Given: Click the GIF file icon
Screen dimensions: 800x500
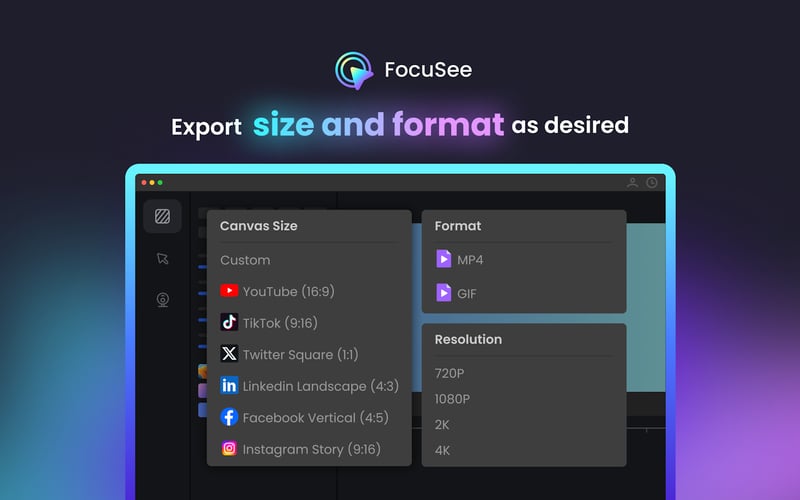Looking at the screenshot, I should [443, 293].
